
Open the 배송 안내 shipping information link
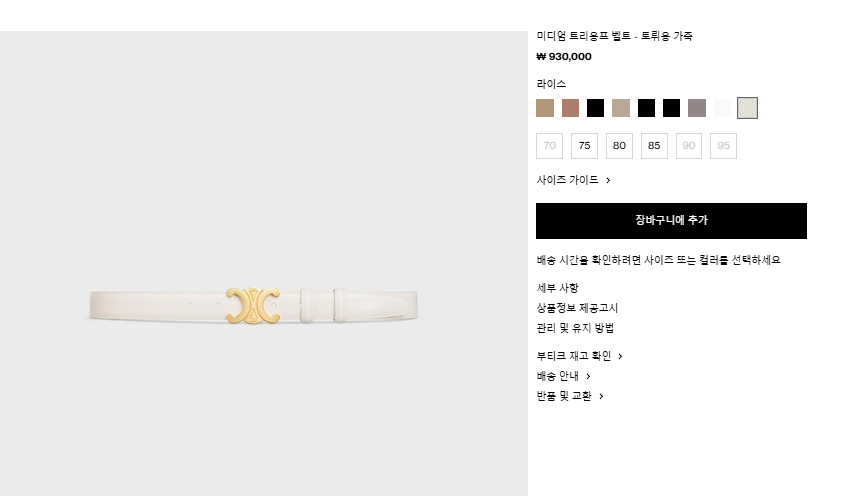[563, 376]
